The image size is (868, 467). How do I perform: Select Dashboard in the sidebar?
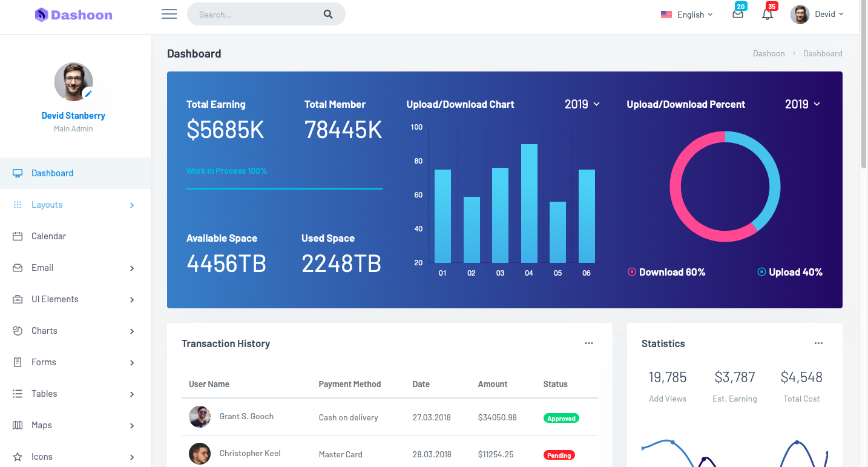point(52,173)
